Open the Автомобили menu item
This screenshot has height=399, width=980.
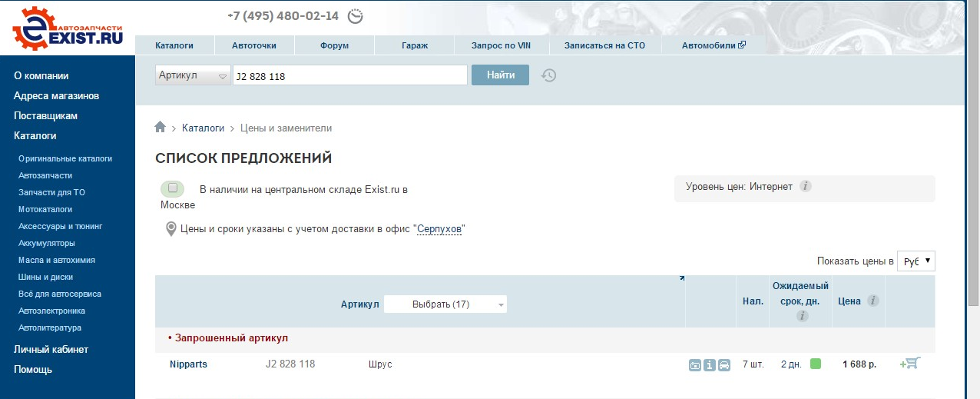coord(709,45)
